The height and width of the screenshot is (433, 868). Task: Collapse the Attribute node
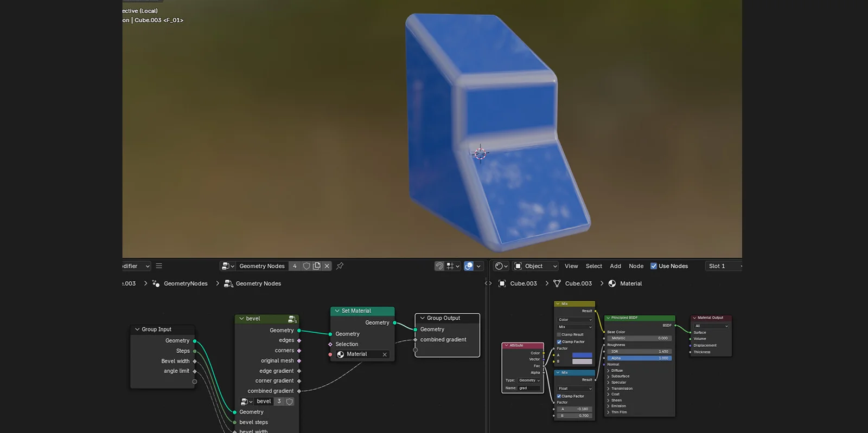tap(507, 345)
